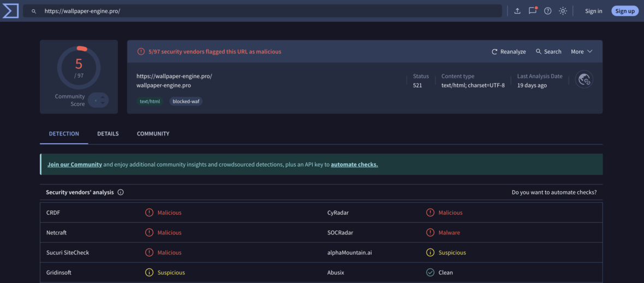Click the VirusTotal logo icon

[11, 11]
